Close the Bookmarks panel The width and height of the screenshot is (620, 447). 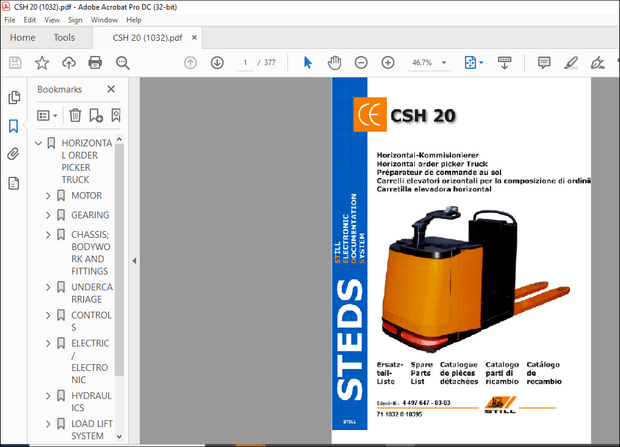pyautogui.click(x=111, y=89)
